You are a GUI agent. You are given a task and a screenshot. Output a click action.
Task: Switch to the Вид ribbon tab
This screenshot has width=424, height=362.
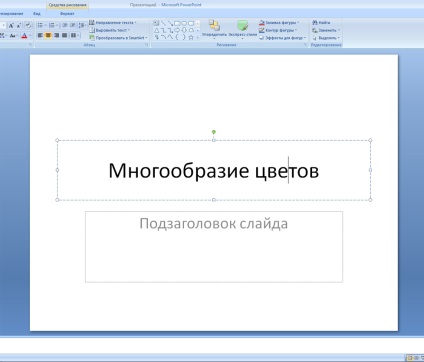coord(37,14)
